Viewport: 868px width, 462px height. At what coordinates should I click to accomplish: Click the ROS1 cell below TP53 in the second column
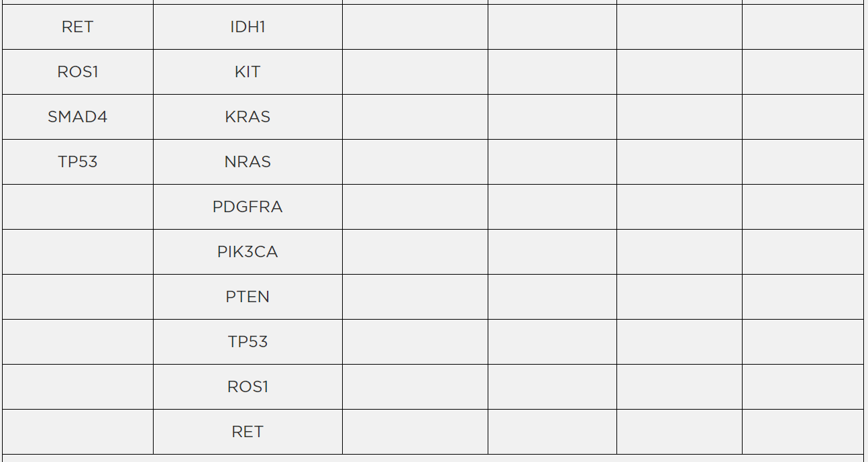pos(248,387)
